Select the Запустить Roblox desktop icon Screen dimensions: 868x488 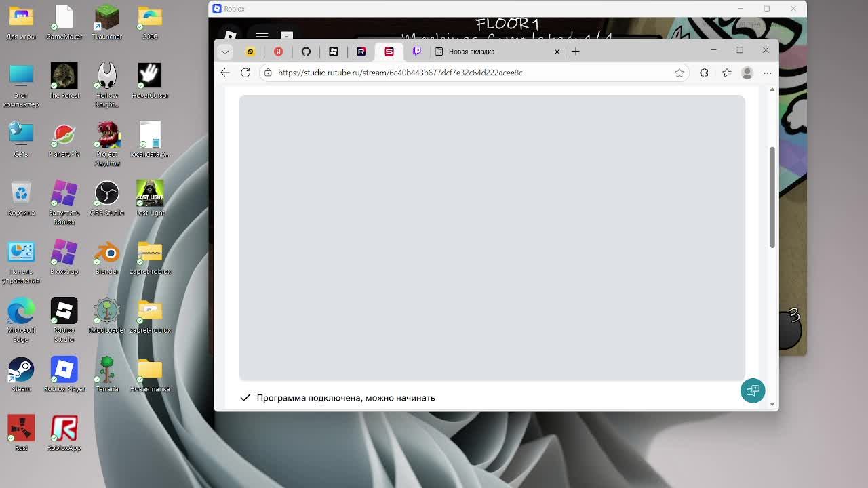[x=64, y=203]
